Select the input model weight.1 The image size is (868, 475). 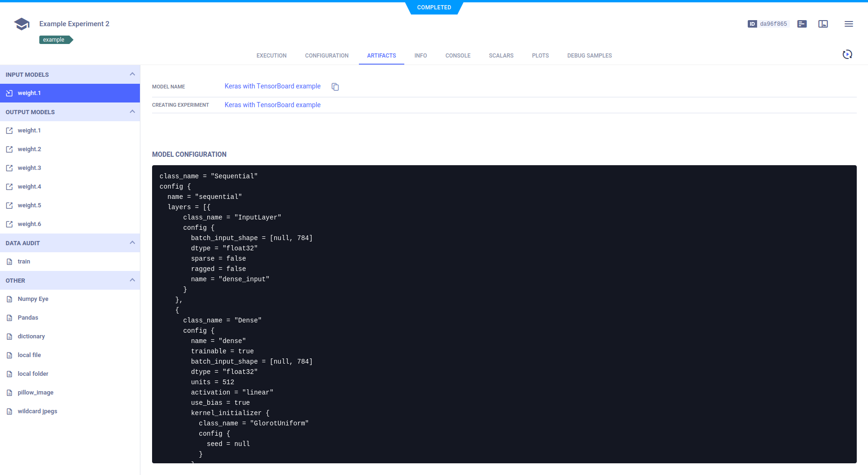[29, 93]
